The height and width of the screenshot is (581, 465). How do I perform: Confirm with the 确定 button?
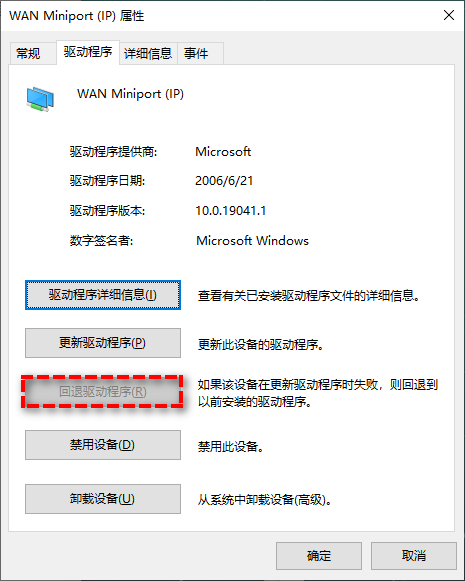point(319,556)
